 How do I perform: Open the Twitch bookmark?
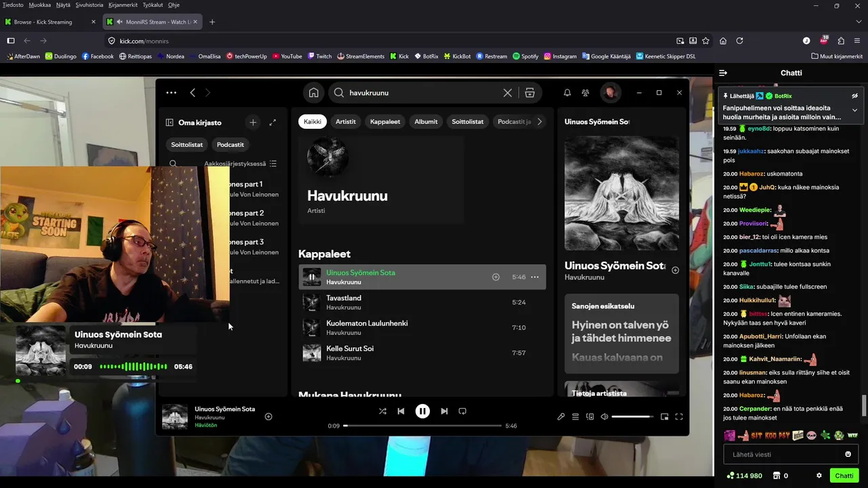tap(319, 56)
